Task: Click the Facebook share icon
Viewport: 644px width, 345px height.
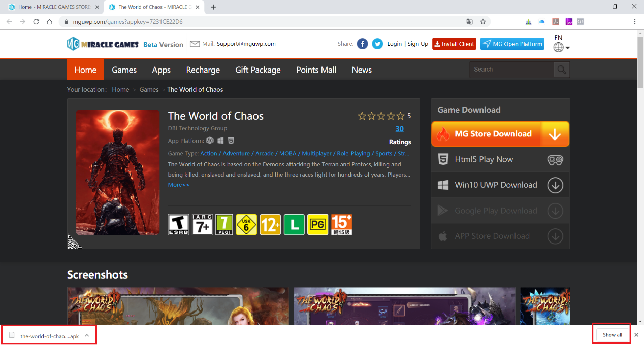Action: pyautogui.click(x=362, y=44)
